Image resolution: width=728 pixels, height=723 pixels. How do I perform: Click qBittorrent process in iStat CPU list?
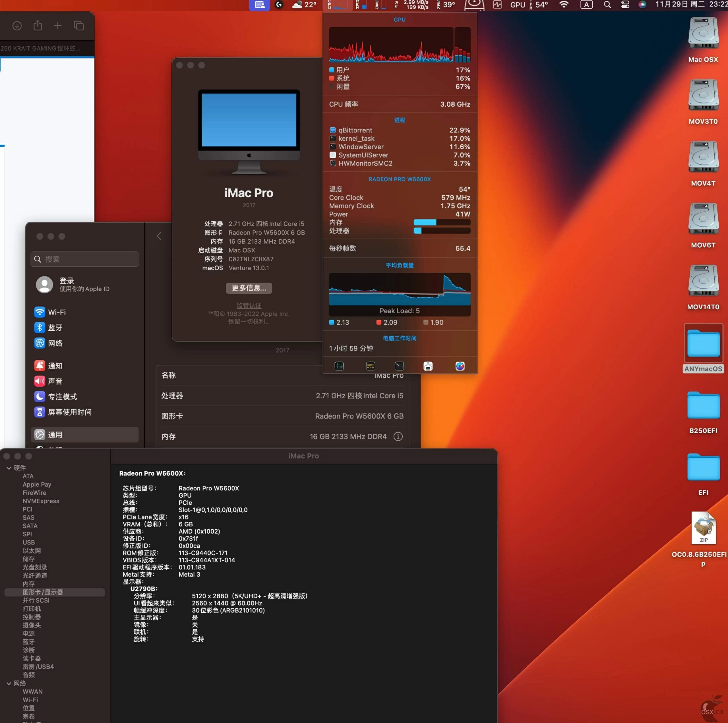(400, 130)
